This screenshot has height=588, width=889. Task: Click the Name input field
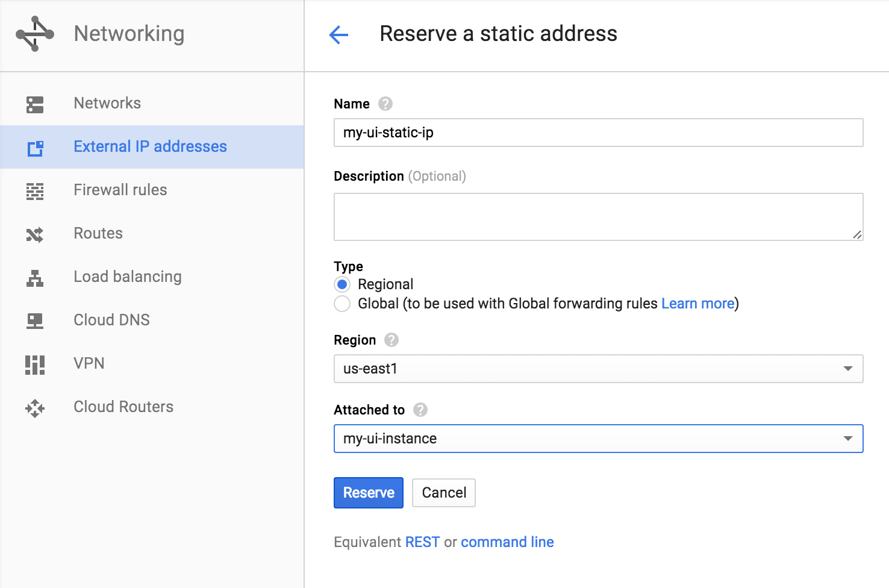tap(598, 133)
